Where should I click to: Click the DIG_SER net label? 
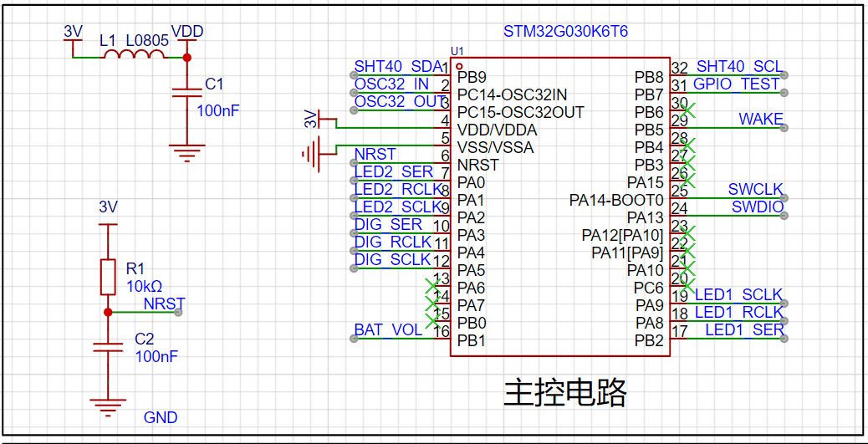click(388, 224)
